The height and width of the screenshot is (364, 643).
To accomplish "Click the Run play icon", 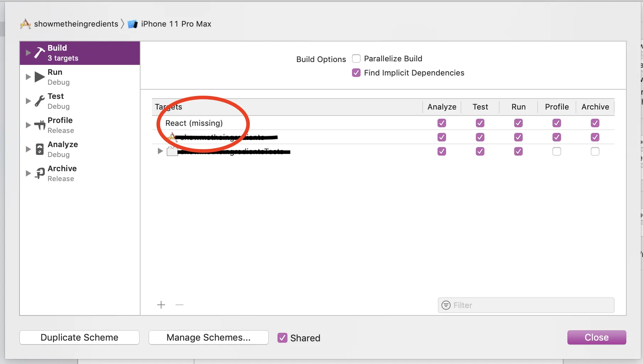I will (39, 77).
